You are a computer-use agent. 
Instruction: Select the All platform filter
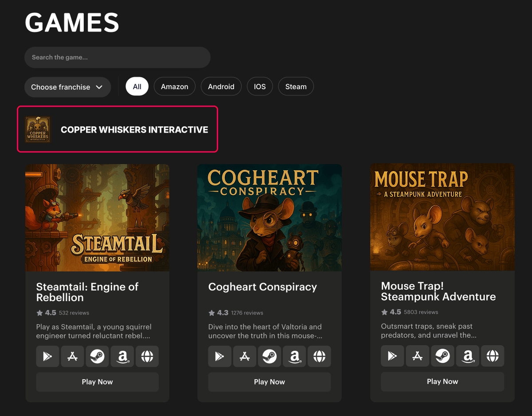click(137, 86)
